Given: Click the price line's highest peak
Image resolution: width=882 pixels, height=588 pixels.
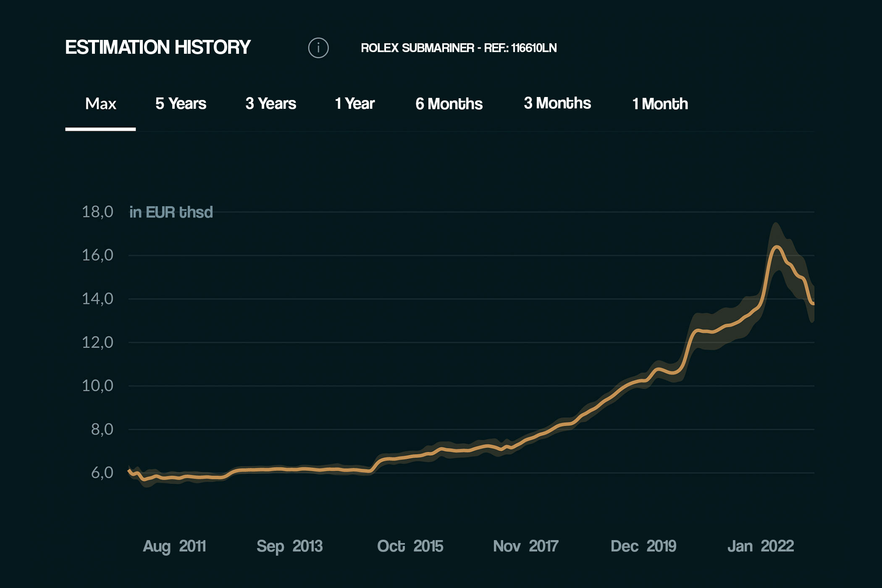Looking at the screenshot, I should tap(776, 247).
